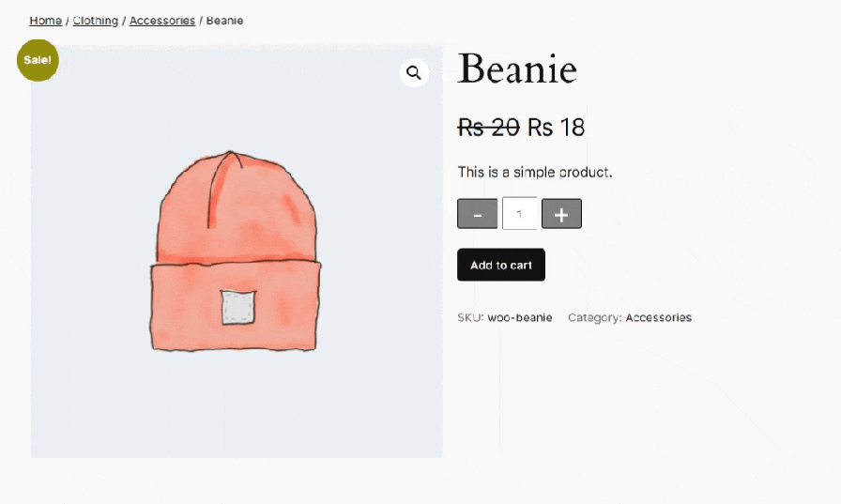841x504 pixels.
Task: Click the green Sale! badge
Action: 38,60
